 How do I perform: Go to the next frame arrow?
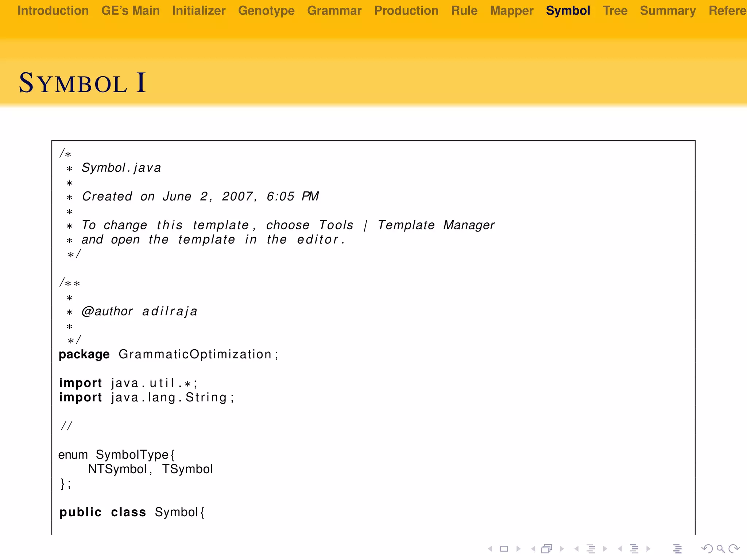[562, 548]
